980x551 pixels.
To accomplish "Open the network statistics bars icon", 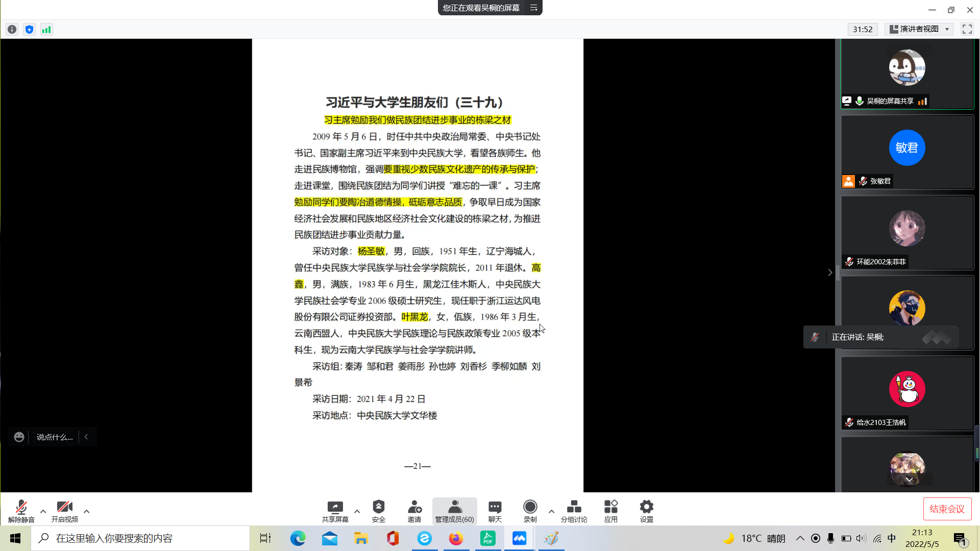I will [x=46, y=30].
